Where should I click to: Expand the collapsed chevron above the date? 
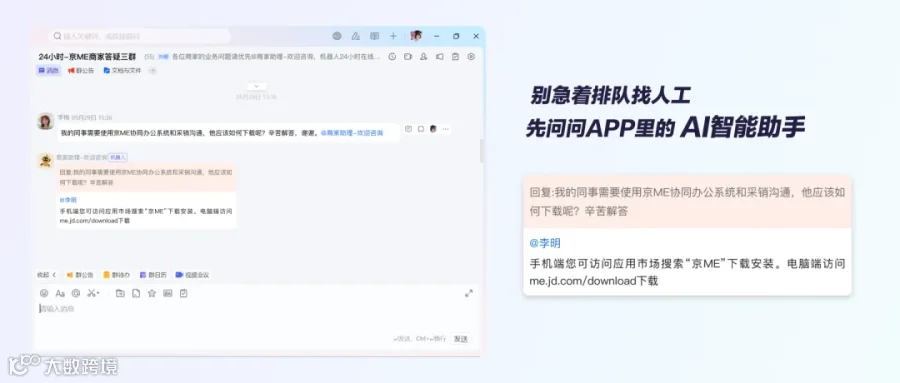coord(256,86)
